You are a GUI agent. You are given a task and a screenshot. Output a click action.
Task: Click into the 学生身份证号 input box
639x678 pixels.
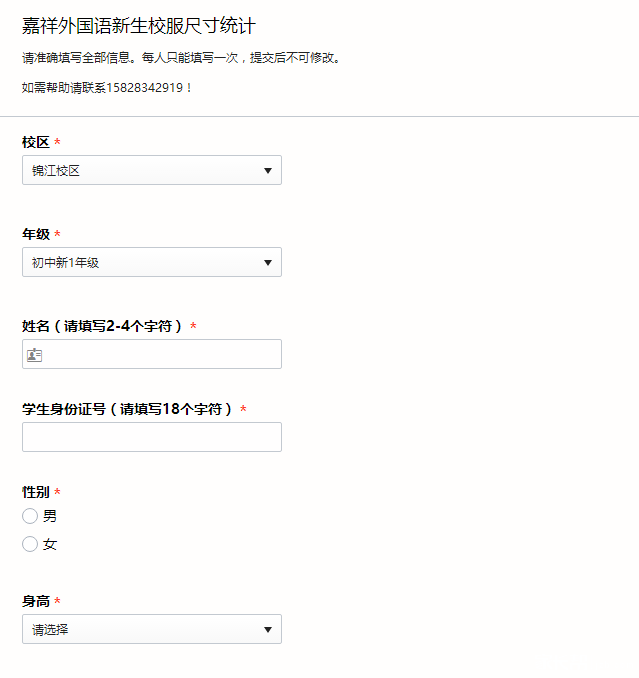(x=151, y=437)
